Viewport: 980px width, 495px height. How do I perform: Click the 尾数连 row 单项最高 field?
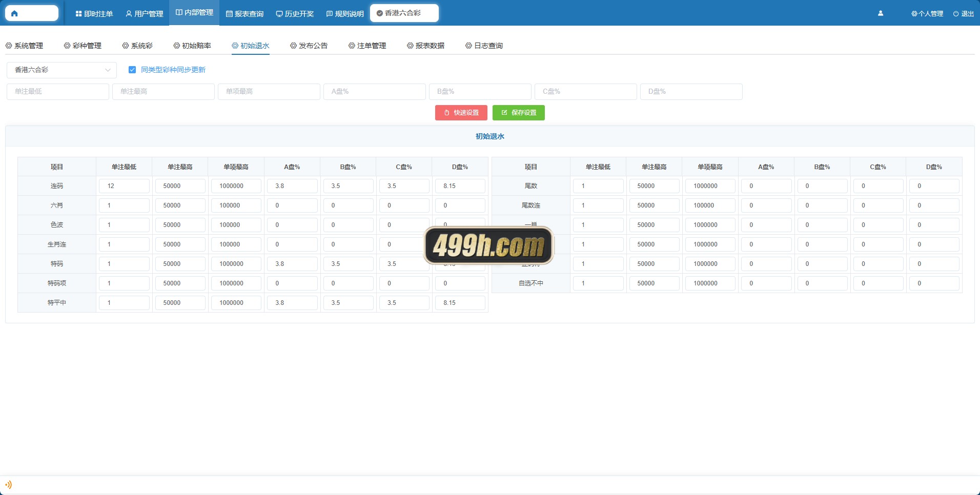click(710, 205)
